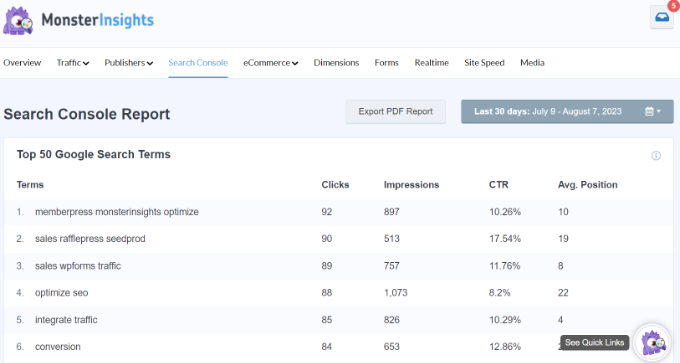Select the Search Console tab
680x363 pixels.
(198, 63)
